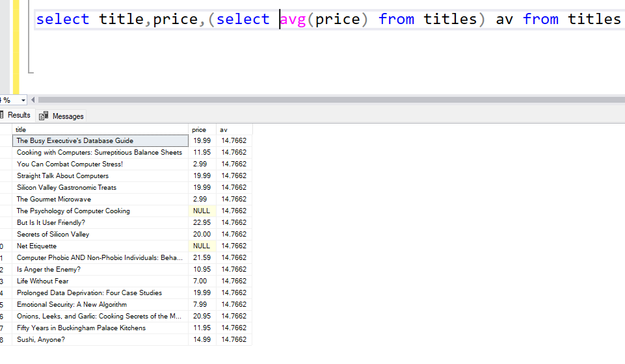Click the editor horizontal scrollbar track
The image size is (625, 364).
point(331,100)
